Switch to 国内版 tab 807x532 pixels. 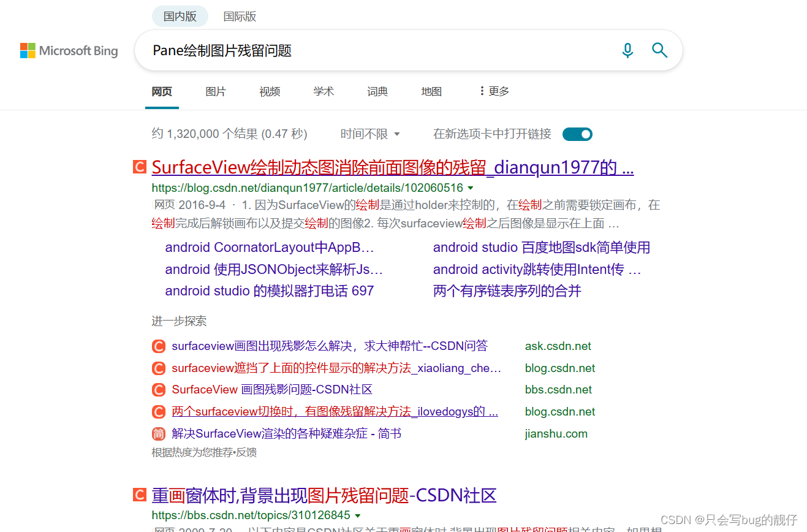tap(180, 17)
